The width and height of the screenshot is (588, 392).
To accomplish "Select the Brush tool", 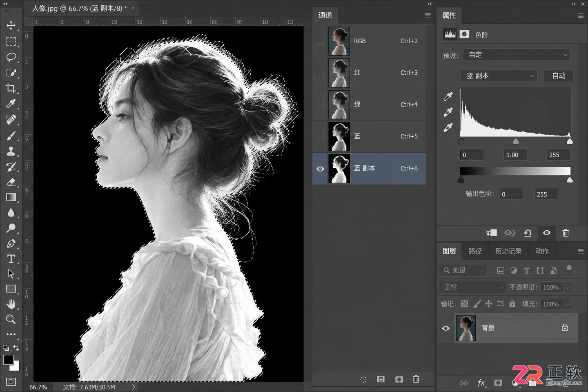I will click(x=11, y=136).
